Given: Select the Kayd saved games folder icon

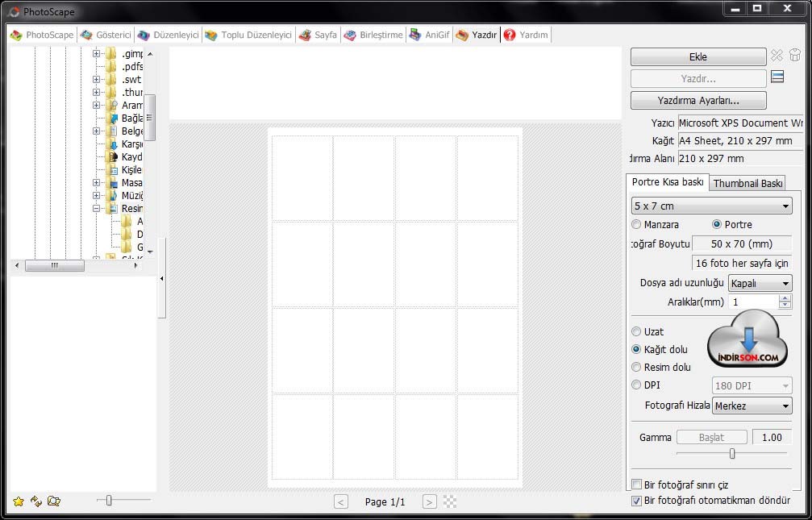Looking at the screenshot, I should (112, 157).
